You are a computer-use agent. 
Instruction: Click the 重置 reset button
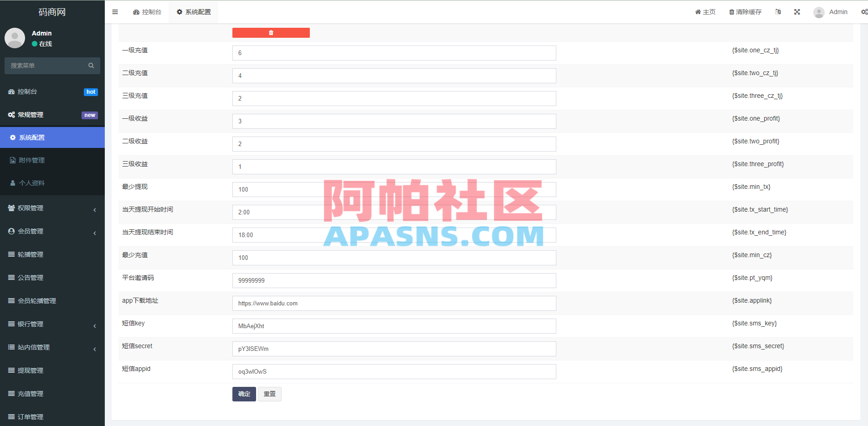click(270, 394)
